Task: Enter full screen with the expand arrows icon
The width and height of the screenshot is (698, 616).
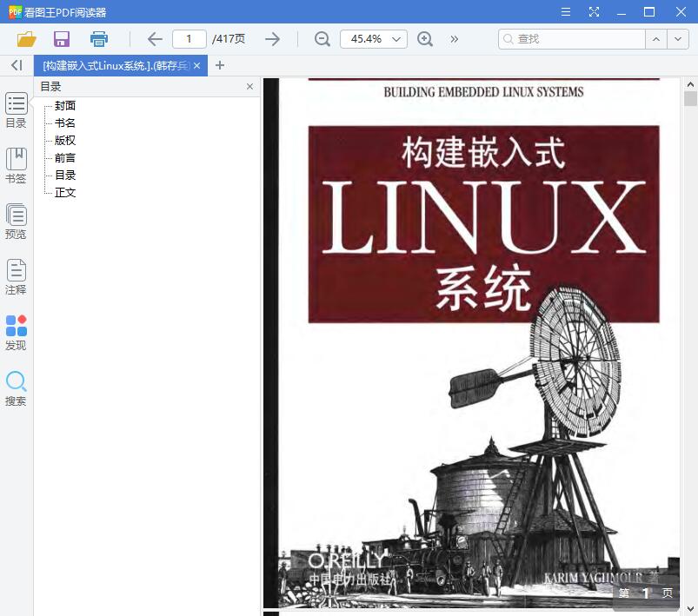Action: pos(594,12)
